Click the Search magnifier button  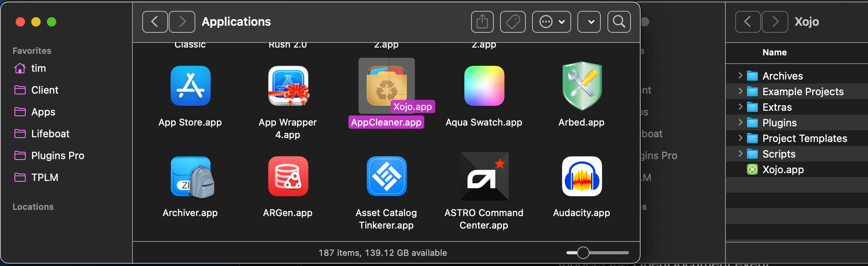(x=619, y=22)
